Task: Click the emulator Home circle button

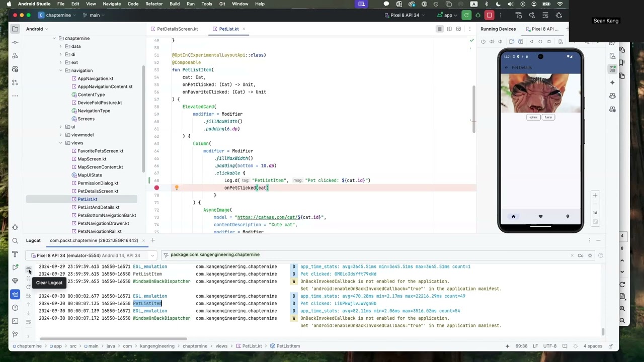Action: pos(540,42)
